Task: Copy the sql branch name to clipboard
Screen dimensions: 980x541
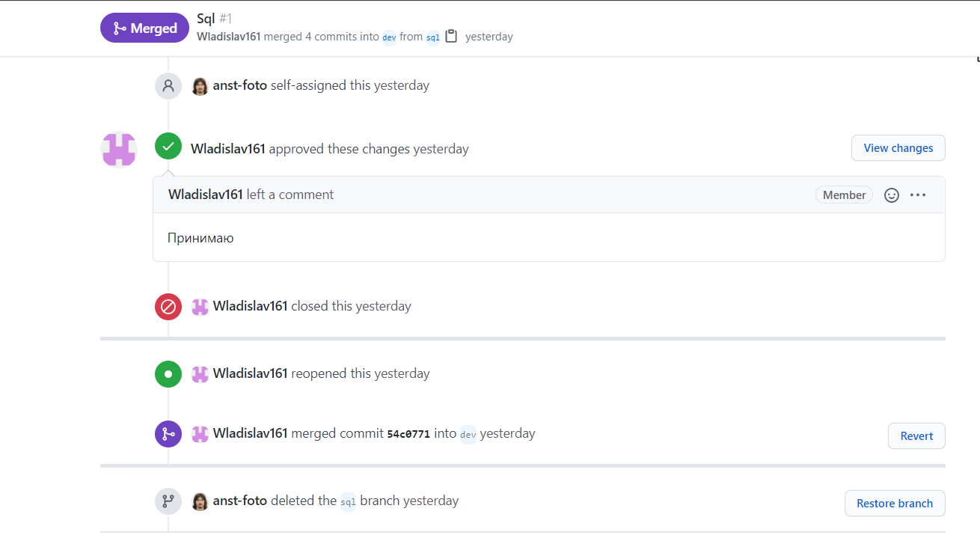Action: [x=450, y=35]
